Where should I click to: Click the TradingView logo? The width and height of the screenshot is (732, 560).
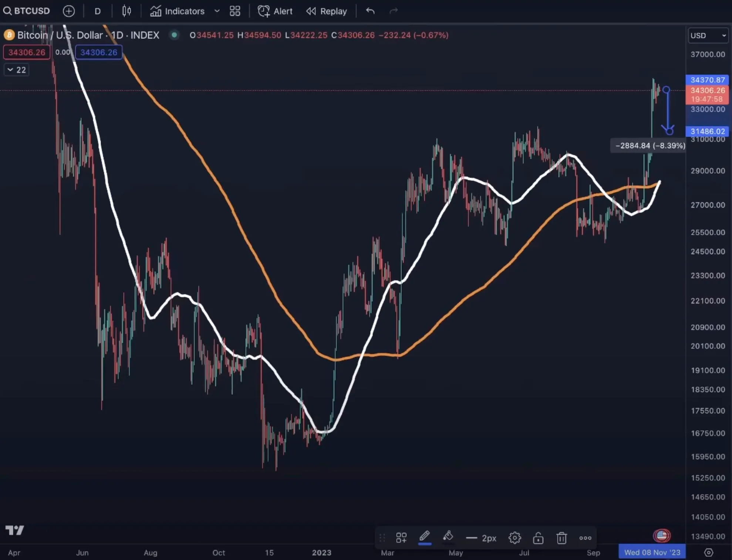click(15, 530)
